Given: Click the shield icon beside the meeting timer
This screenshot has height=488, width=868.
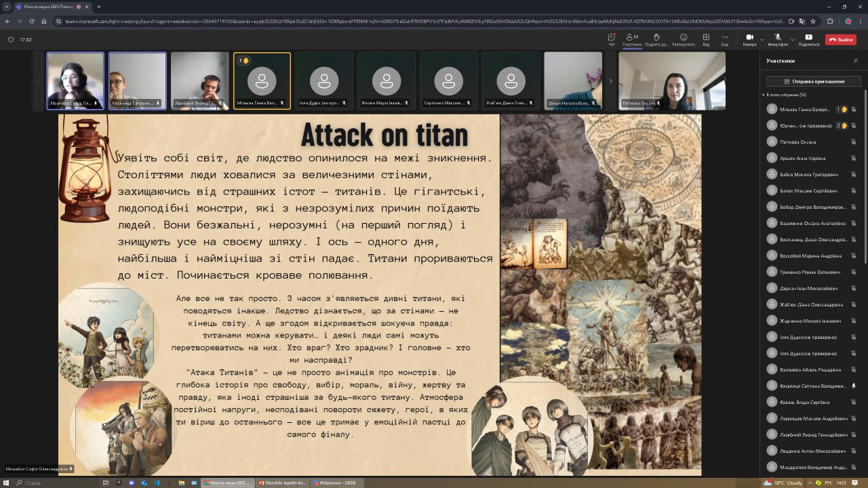Looking at the screenshot, I should click(11, 39).
